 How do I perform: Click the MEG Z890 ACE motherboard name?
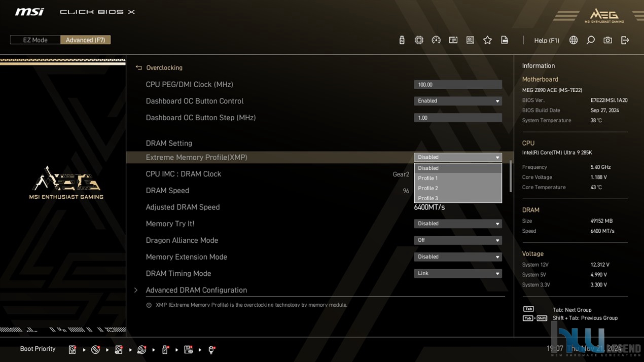(x=552, y=90)
